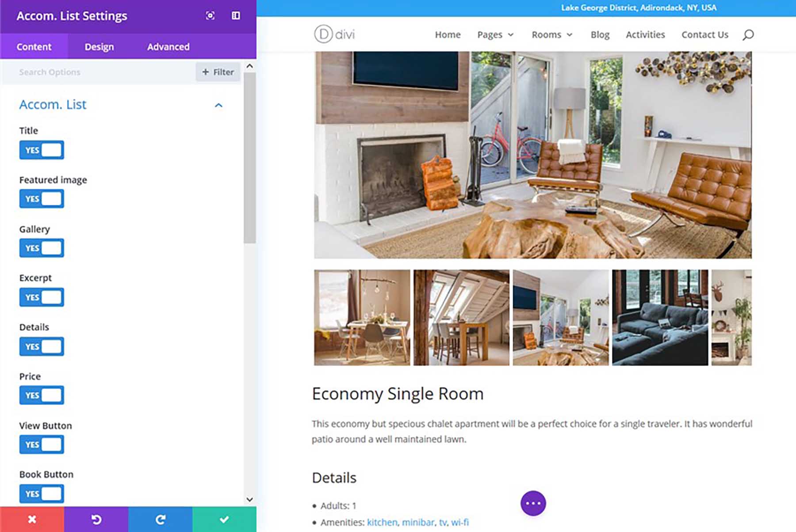The image size is (796, 532).
Task: Save settings with the green checkmark
Action: click(x=225, y=520)
